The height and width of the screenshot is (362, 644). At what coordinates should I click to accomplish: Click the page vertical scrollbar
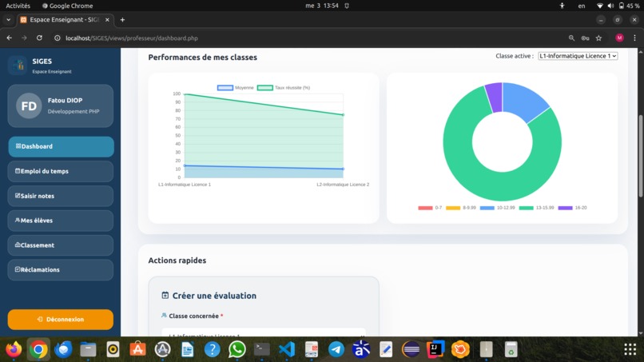point(641,156)
